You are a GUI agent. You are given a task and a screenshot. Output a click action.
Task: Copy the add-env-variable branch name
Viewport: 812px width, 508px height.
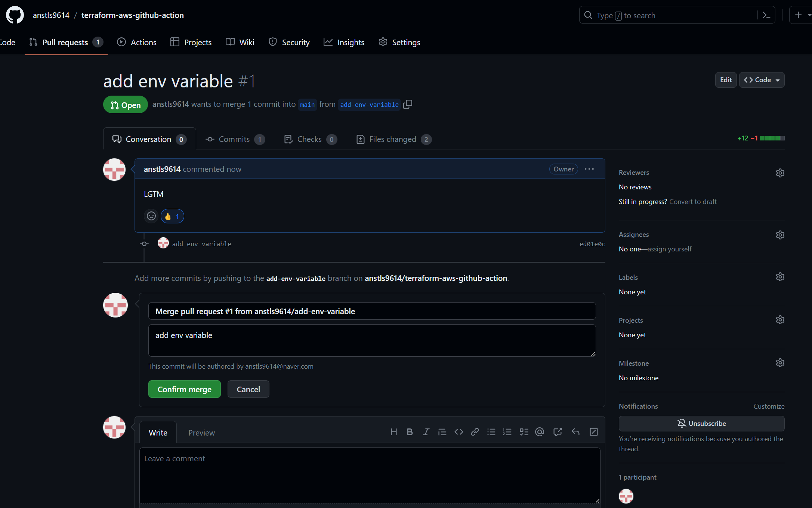coord(408,104)
